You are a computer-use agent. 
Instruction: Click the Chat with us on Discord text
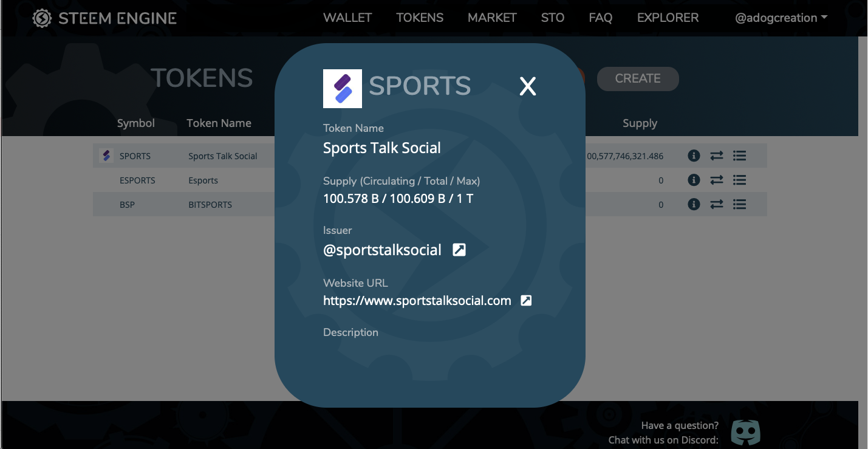pos(663,440)
